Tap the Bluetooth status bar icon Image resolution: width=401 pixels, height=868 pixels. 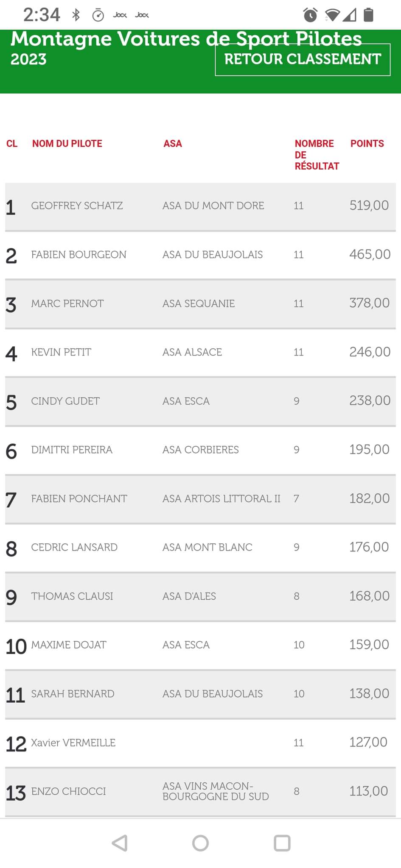click(76, 15)
